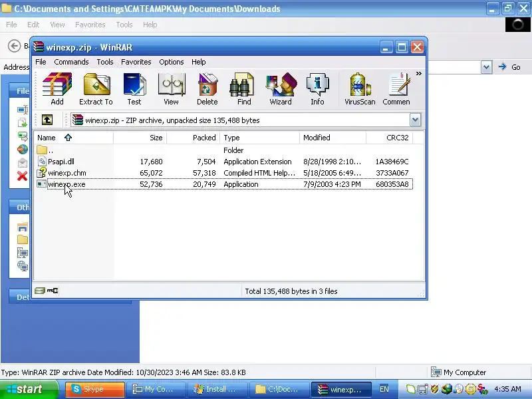Sort by the Name column header

(x=73, y=138)
